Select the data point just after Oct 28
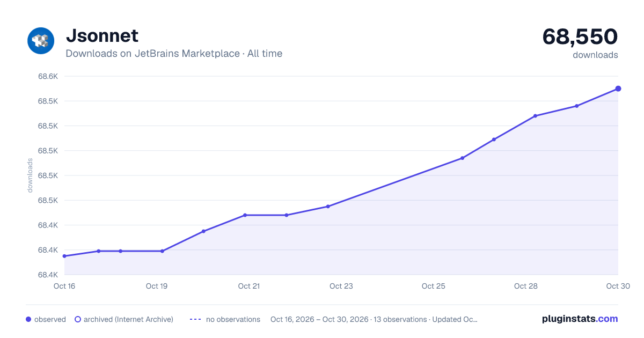The height and width of the screenshot is (338, 644). (535, 116)
